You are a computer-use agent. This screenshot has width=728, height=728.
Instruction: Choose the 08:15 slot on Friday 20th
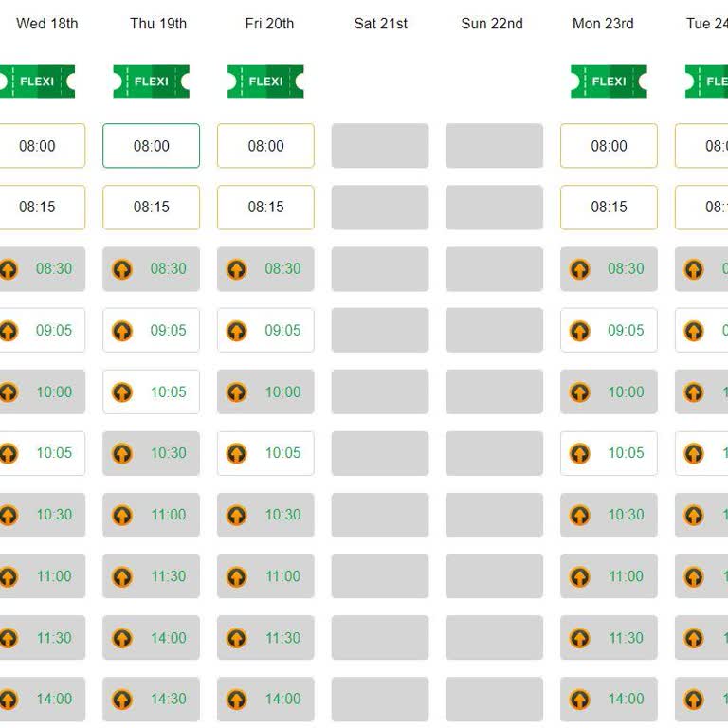point(265,207)
